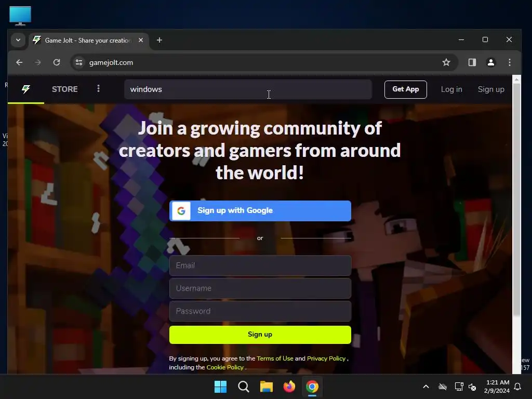The width and height of the screenshot is (532, 399).
Task: Go forward in Chrome history
Action: [38, 62]
